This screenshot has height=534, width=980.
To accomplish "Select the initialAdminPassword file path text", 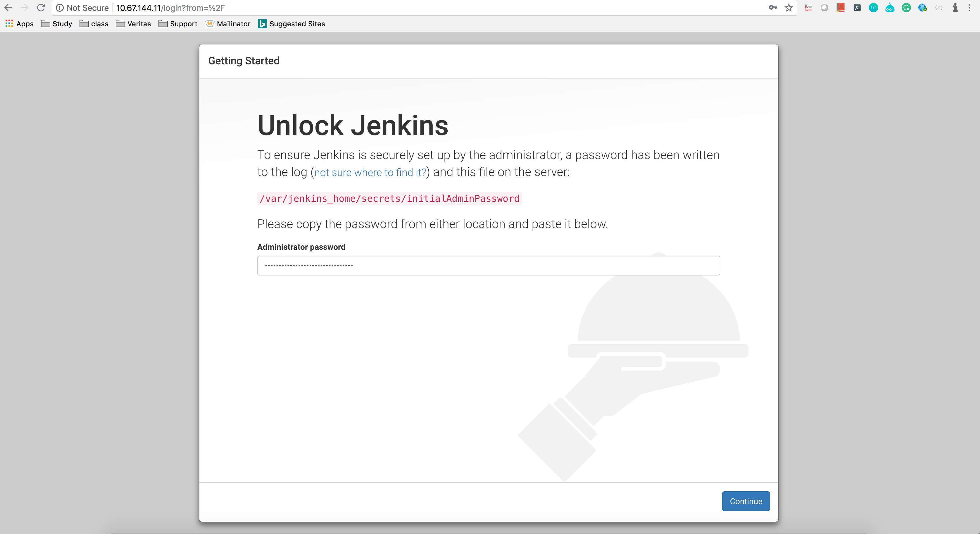I will pyautogui.click(x=389, y=198).
